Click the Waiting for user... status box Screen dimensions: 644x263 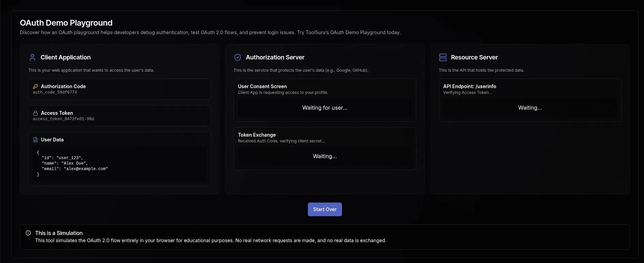[x=325, y=108]
